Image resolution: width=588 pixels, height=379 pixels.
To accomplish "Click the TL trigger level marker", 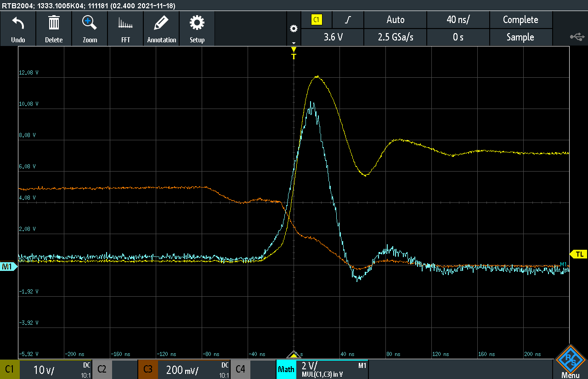I will click(x=579, y=254).
